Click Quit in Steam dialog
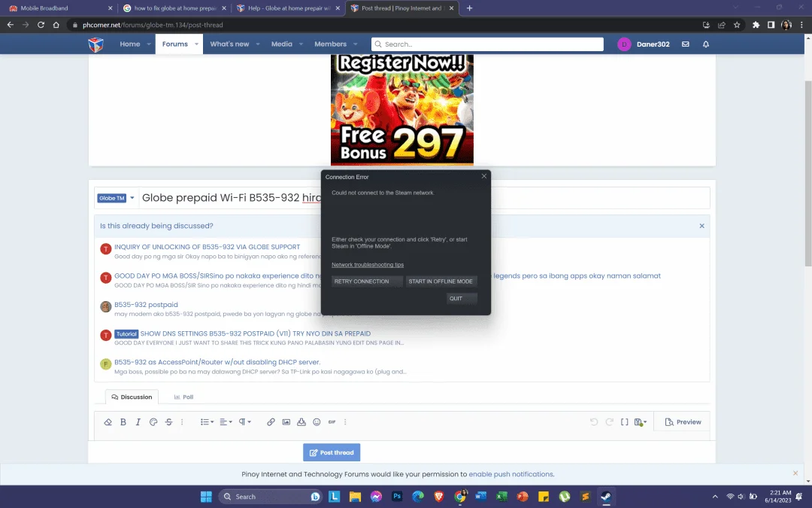Image resolution: width=812 pixels, height=508 pixels. click(x=462, y=299)
